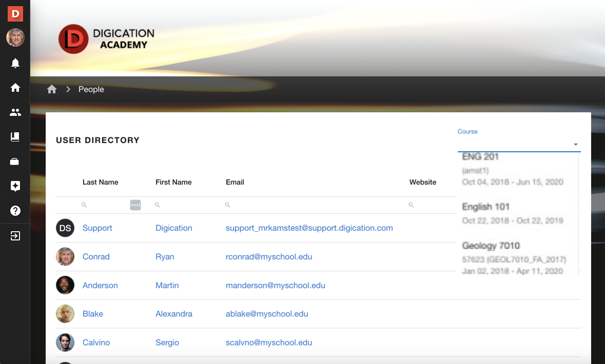605x364 pixels.
Task: Click the breadcrumb home icon
Action: point(52,89)
